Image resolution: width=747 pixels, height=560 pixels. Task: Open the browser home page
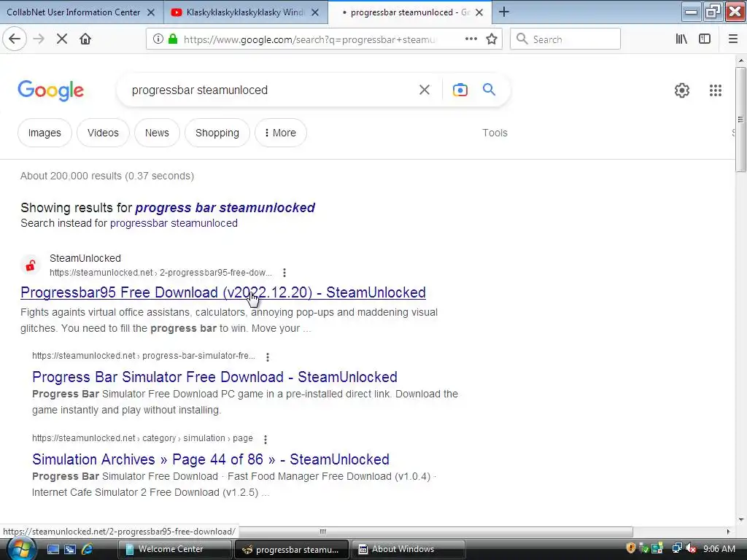(x=85, y=39)
